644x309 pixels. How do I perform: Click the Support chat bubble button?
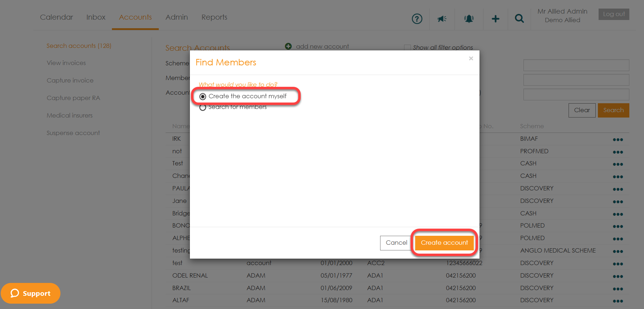tap(31, 293)
